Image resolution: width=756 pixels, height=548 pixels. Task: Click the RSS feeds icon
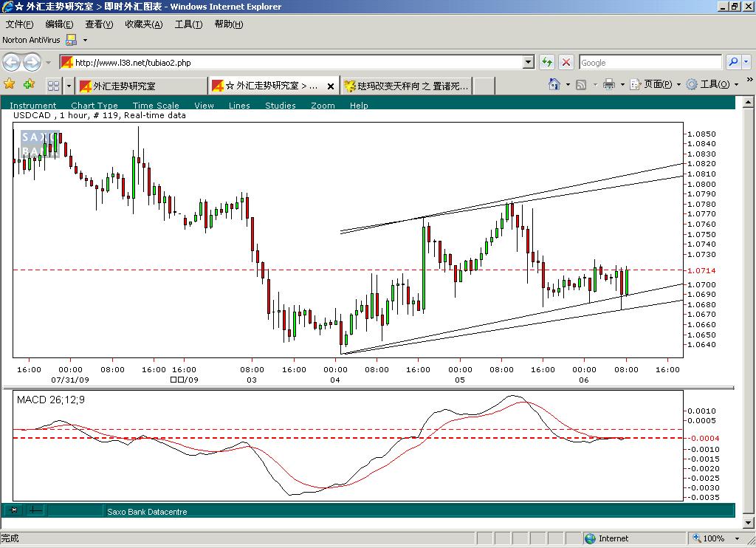pyautogui.click(x=582, y=85)
